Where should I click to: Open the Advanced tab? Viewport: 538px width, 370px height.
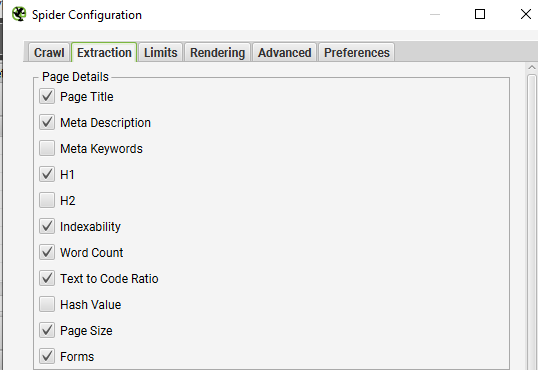pos(284,53)
